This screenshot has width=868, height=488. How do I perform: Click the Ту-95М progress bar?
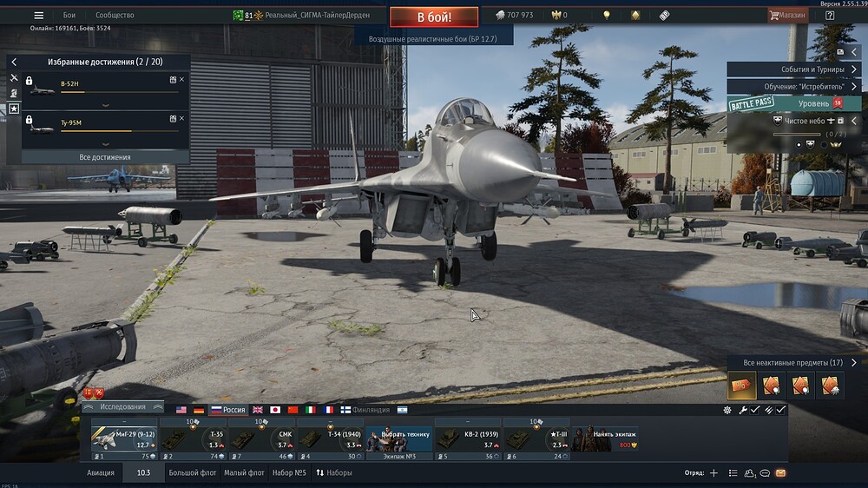pyautogui.click(x=120, y=131)
